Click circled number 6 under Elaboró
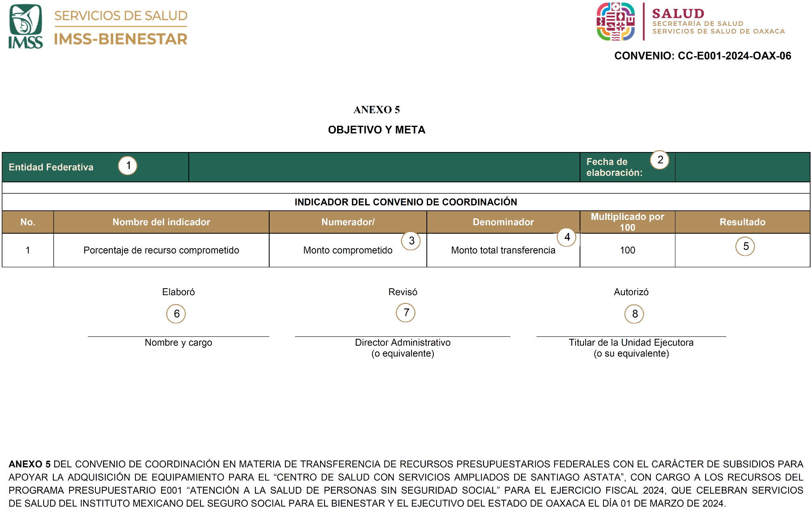The image size is (812, 509). tap(176, 314)
